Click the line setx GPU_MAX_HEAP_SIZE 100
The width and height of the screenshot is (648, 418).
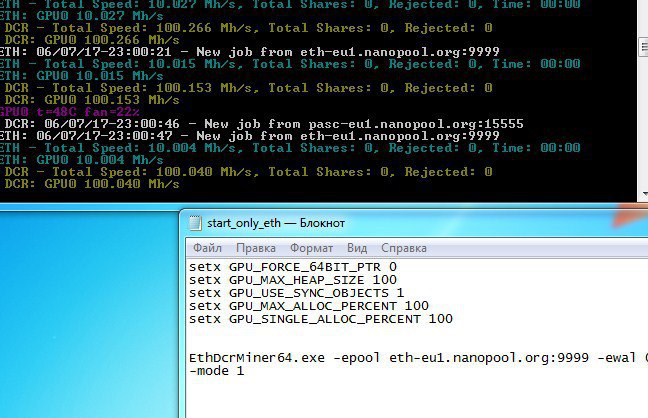293,280
